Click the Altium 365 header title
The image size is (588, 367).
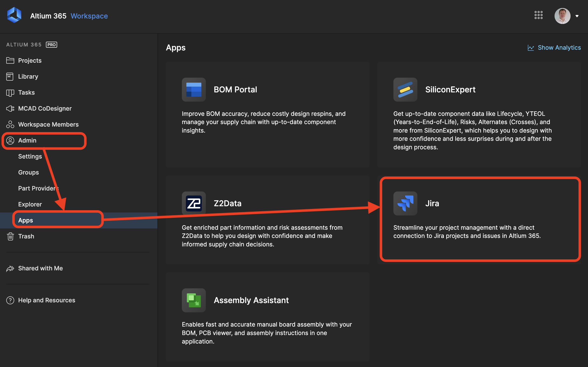[48, 16]
